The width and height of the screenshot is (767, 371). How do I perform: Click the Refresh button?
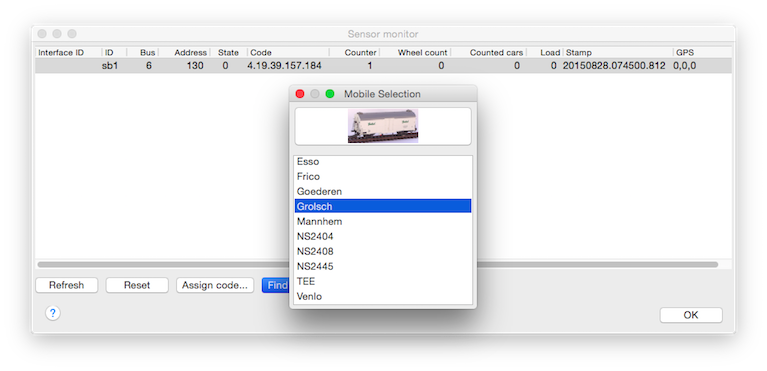click(67, 285)
